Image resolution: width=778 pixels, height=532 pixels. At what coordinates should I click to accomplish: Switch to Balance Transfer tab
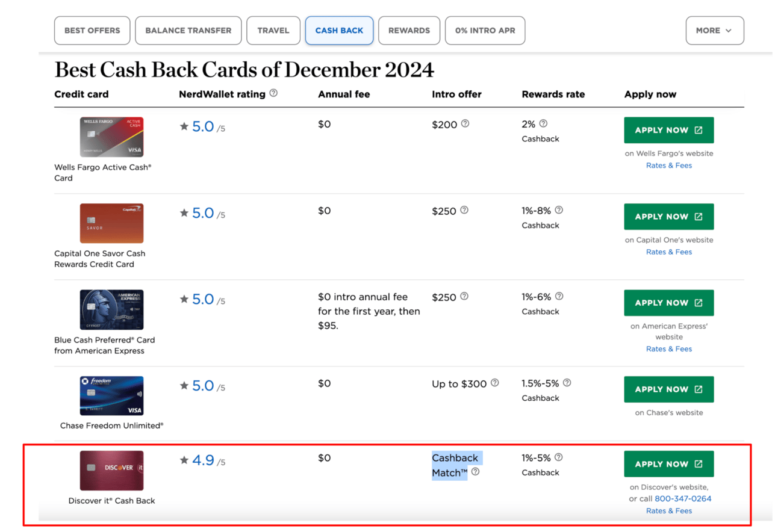[x=188, y=31]
